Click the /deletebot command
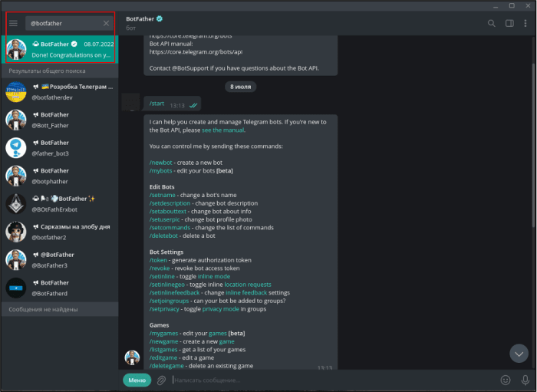537x392 pixels. tap(163, 236)
